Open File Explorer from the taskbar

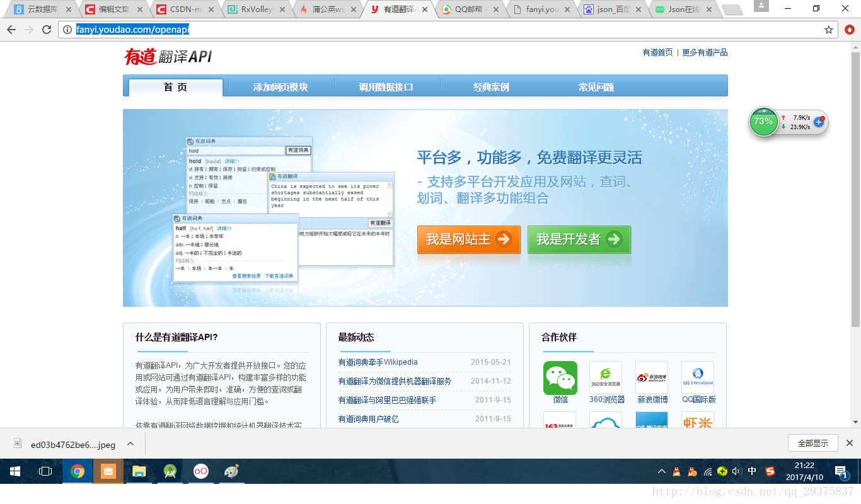tap(139, 471)
